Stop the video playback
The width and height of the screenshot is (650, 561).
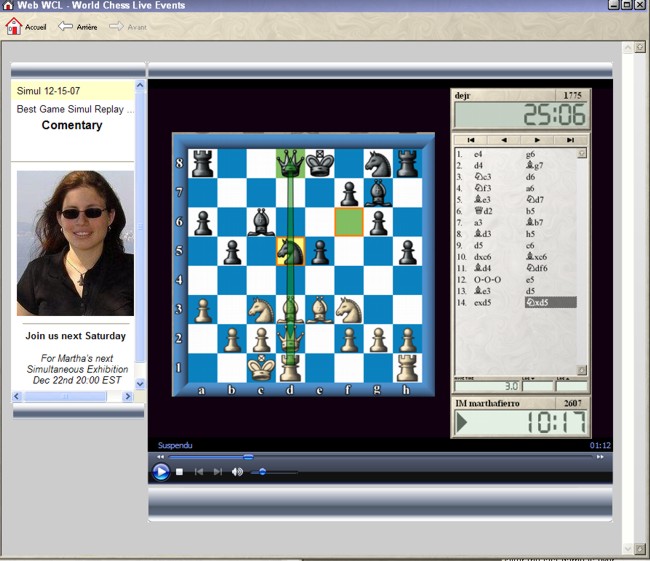[179, 472]
